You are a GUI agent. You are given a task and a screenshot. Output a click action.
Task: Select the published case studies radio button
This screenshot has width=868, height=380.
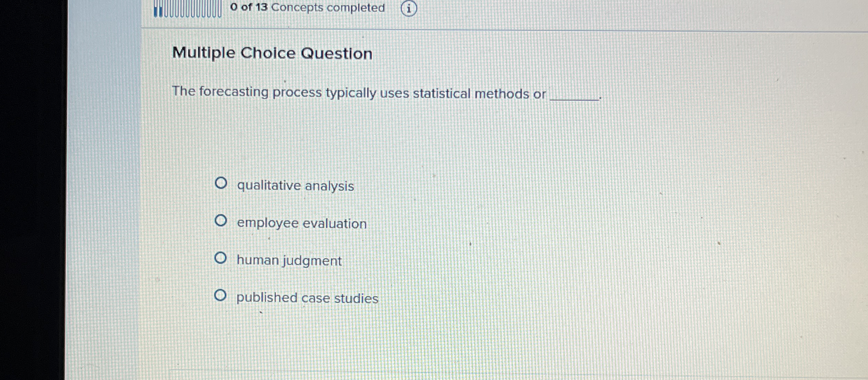click(x=221, y=295)
